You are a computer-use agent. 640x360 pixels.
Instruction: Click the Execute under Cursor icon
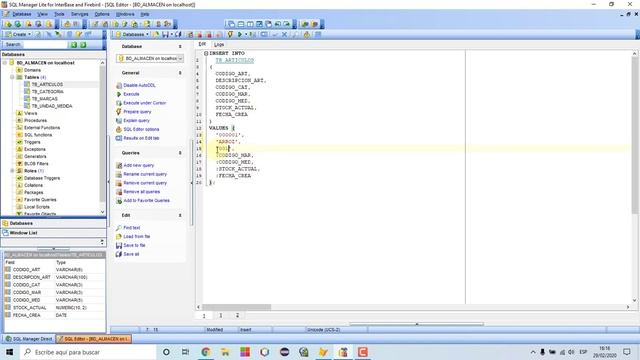(x=119, y=103)
